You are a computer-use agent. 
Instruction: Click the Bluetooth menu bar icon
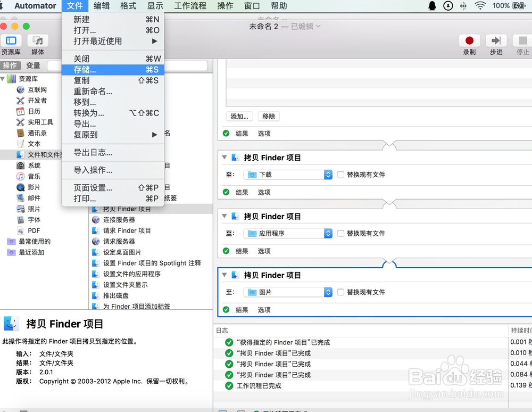[x=463, y=5]
